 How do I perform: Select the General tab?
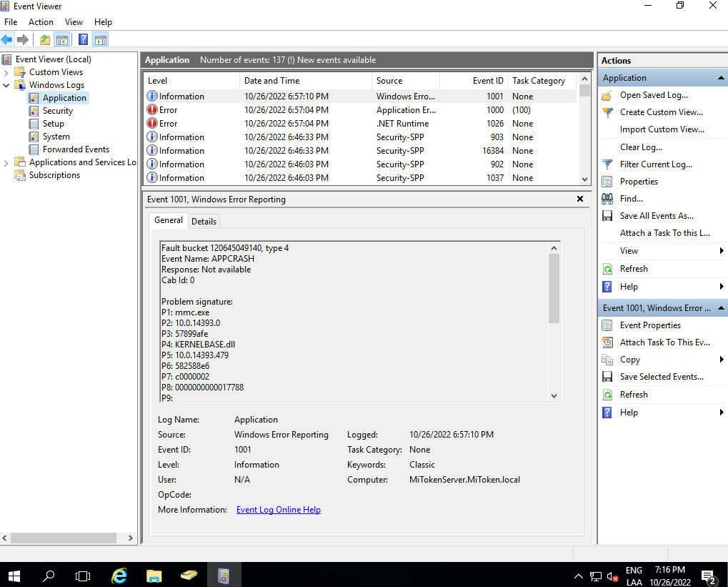(168, 220)
